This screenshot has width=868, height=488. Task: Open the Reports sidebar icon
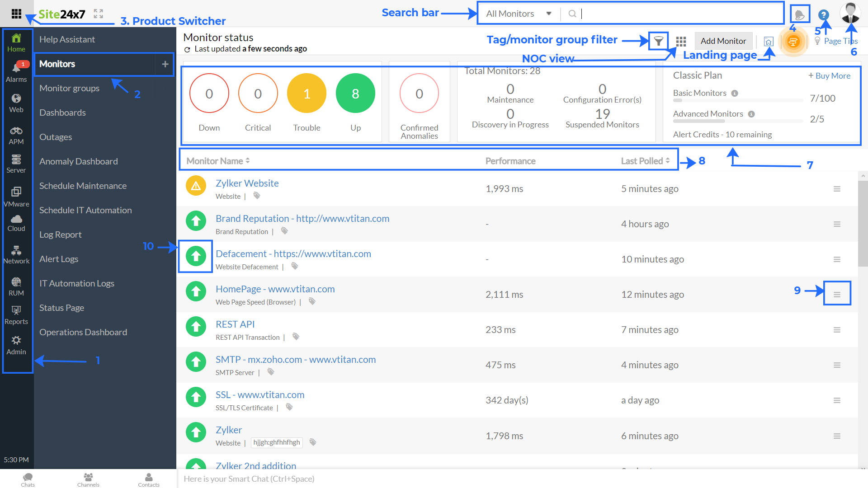click(16, 310)
